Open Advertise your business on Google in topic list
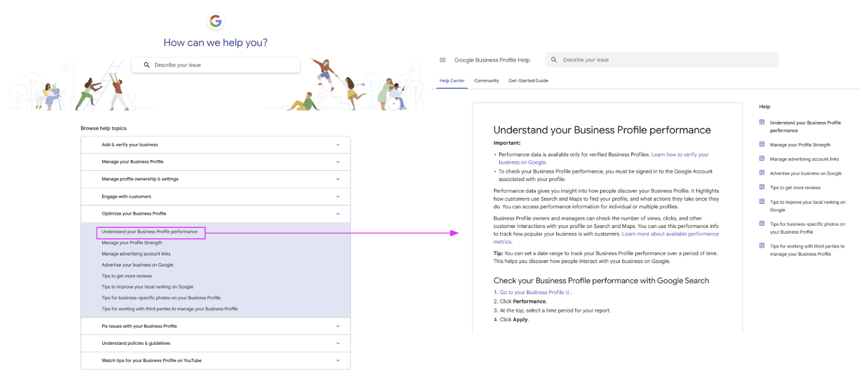This screenshot has width=868, height=388. (137, 265)
